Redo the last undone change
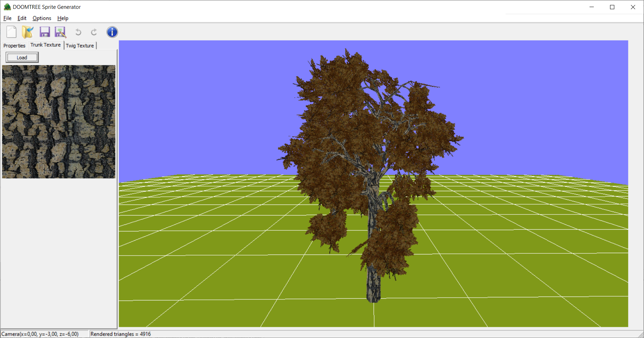 click(x=93, y=32)
